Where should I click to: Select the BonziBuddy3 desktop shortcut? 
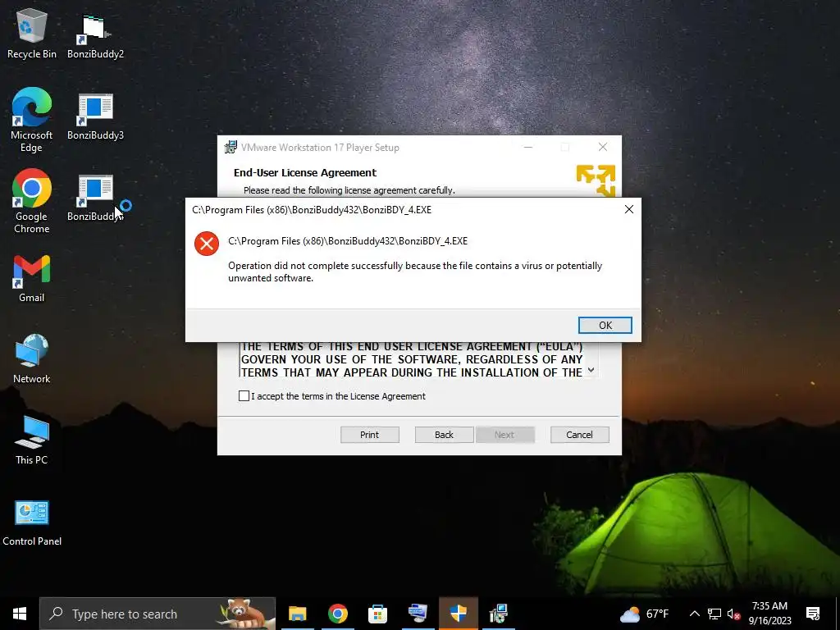pos(95,116)
